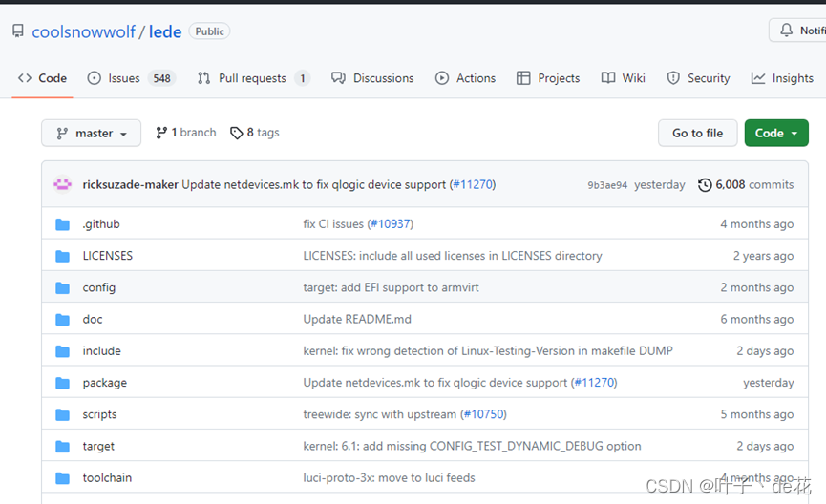The width and height of the screenshot is (826, 504).
Task: Expand the master branch dropdown
Action: tap(91, 133)
